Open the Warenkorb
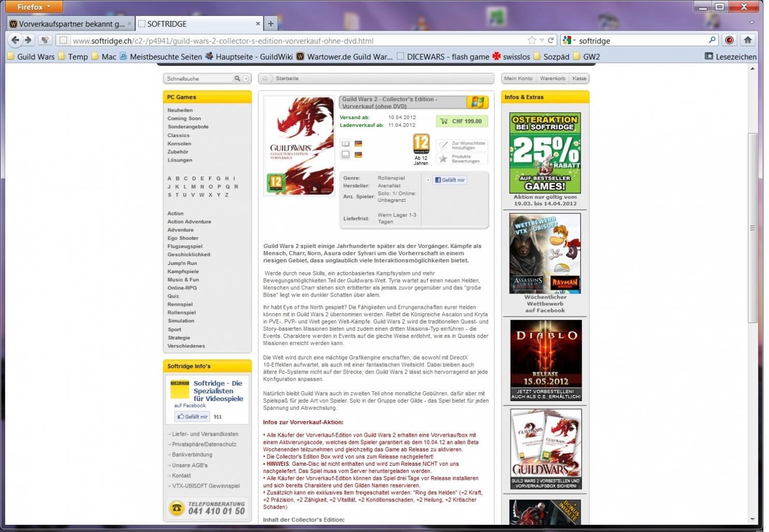This screenshot has height=532, width=769. click(553, 79)
